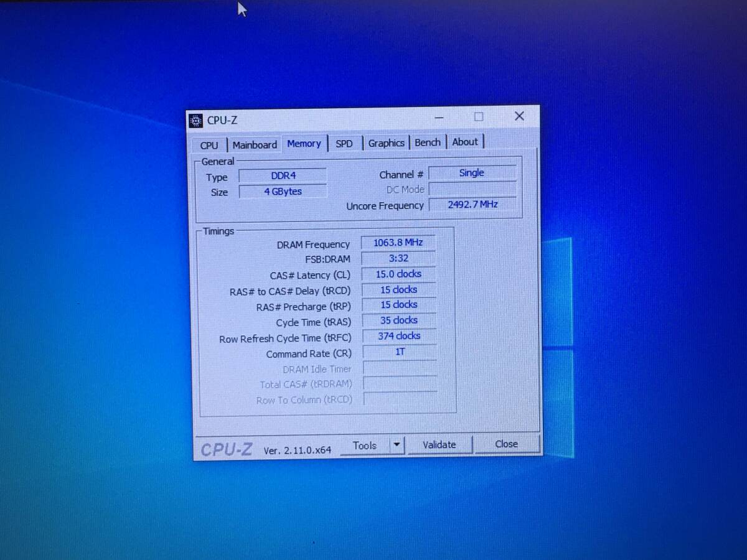Viewport: 747px width, 560px height.
Task: Click the tRFC value 374 clocks
Action: click(399, 336)
